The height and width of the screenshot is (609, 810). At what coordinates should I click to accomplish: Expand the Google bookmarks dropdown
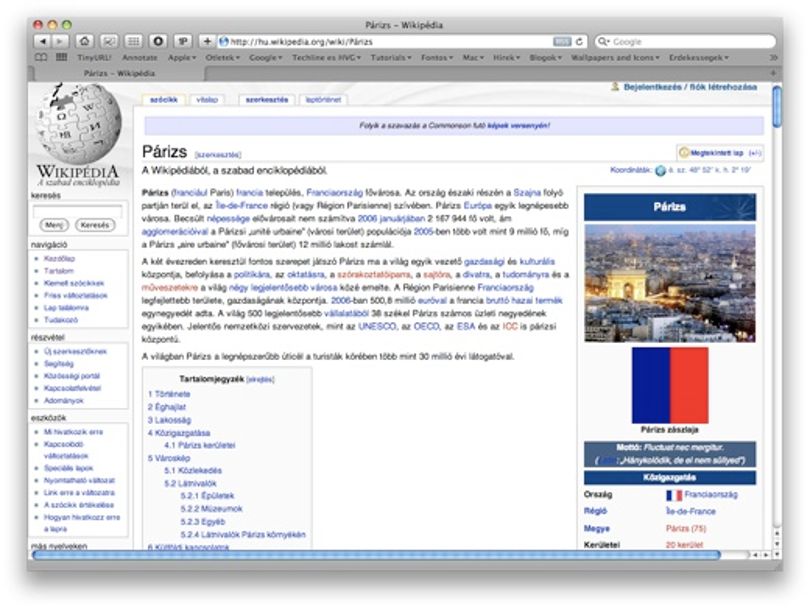pyautogui.click(x=266, y=57)
